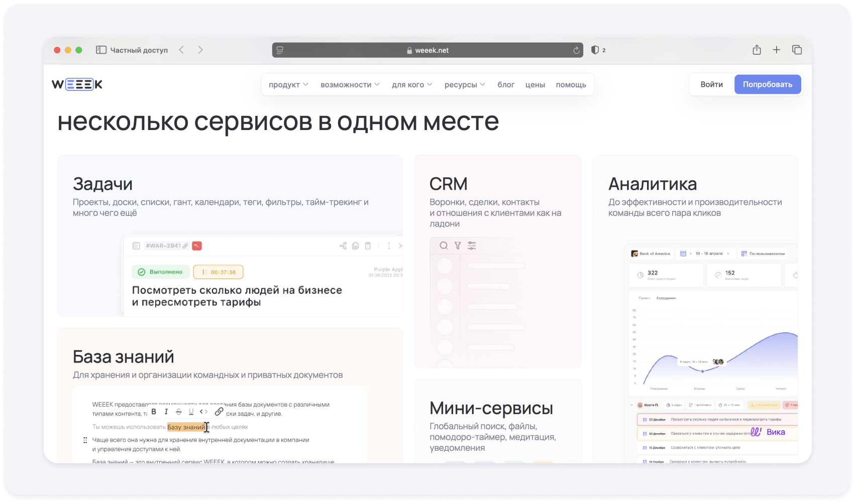855x504 pixels.
Task: Click the Share icon in Safari toolbar
Action: click(757, 50)
